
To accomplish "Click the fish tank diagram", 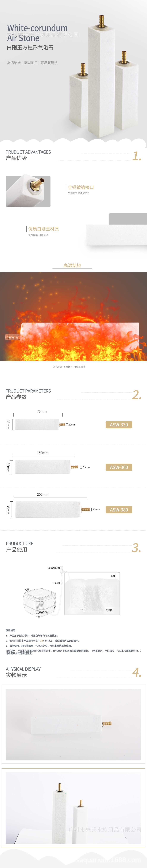I will coord(92,593).
